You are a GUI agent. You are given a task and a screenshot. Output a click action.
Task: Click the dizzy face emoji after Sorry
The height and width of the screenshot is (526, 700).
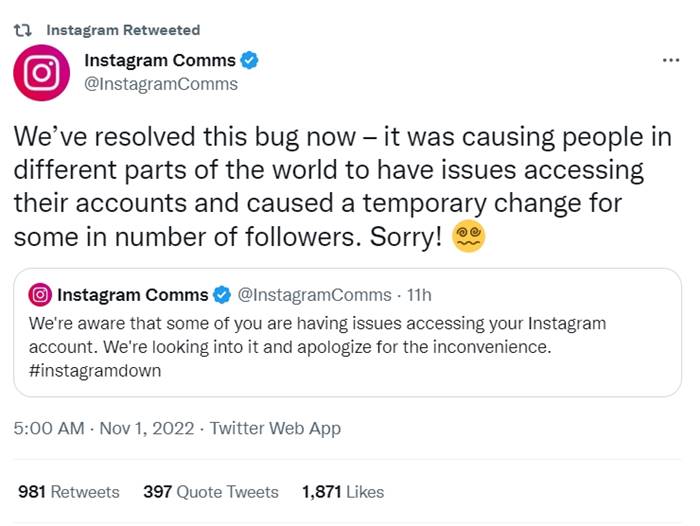(469, 237)
